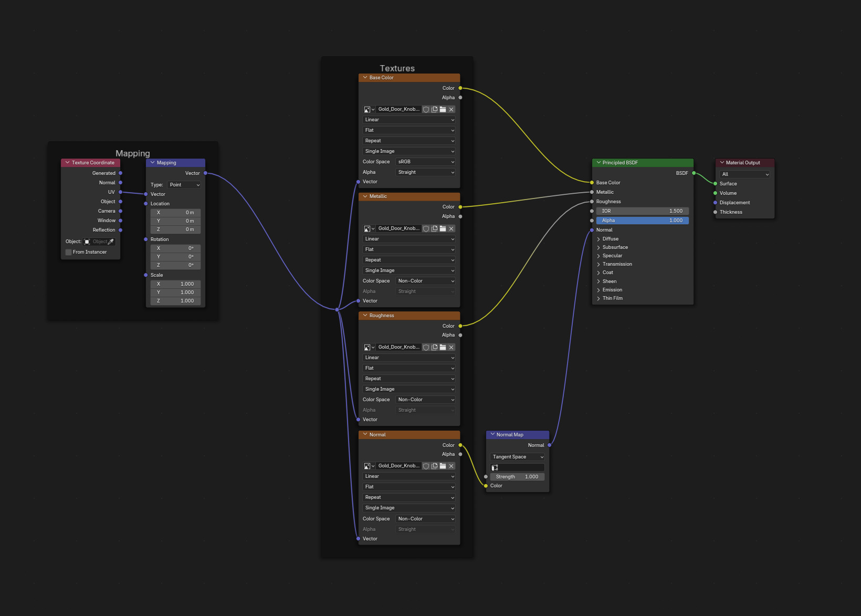Image resolution: width=861 pixels, height=616 pixels.
Task: Collapse the Normal Map node
Action: pos(492,435)
